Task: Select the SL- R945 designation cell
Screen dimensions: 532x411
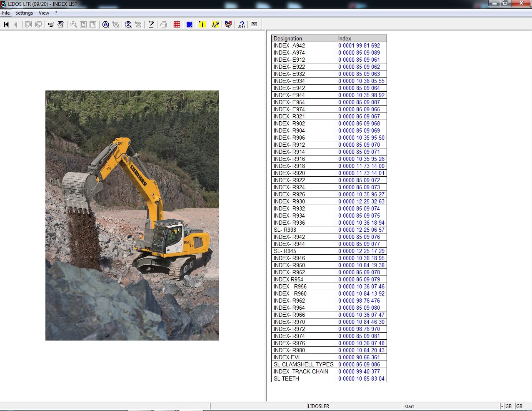Action: (x=304, y=251)
